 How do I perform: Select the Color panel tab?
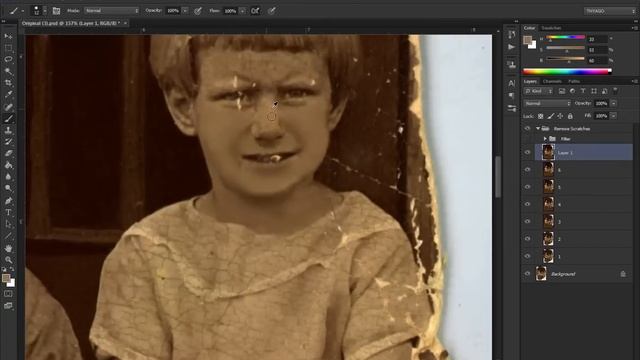pyautogui.click(x=529, y=28)
